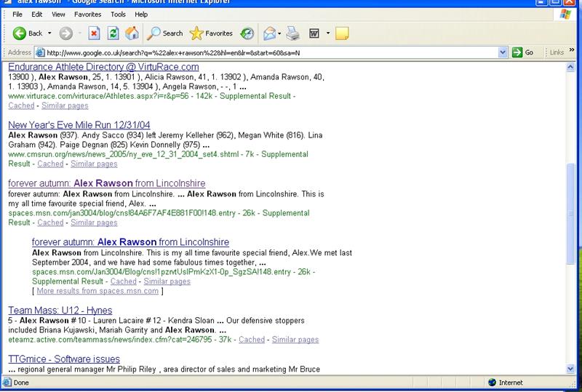Go to the Home page

[x=132, y=33]
